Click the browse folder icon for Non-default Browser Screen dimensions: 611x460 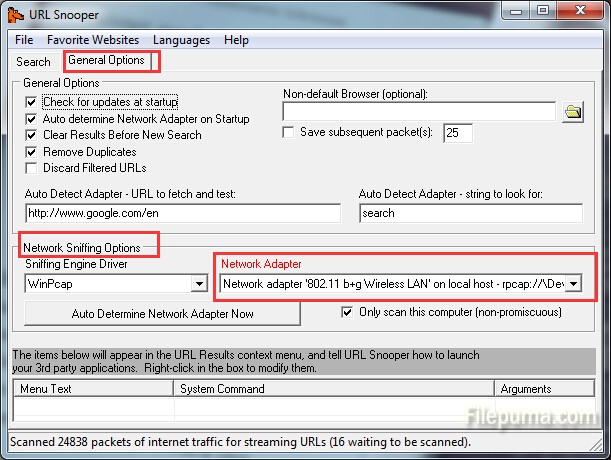tap(572, 111)
